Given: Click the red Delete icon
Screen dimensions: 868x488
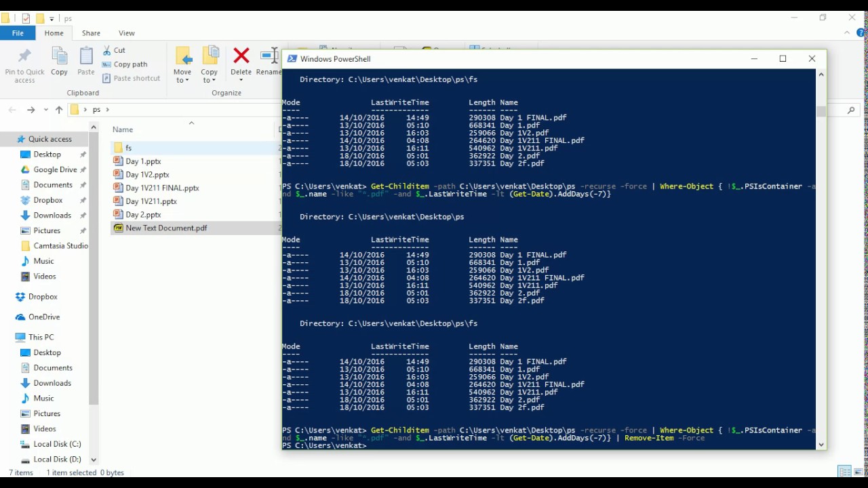Looking at the screenshot, I should tap(241, 56).
